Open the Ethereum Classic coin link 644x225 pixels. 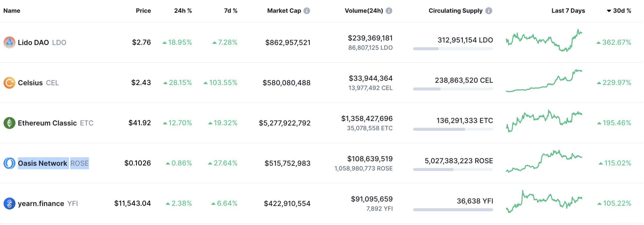coord(47,123)
